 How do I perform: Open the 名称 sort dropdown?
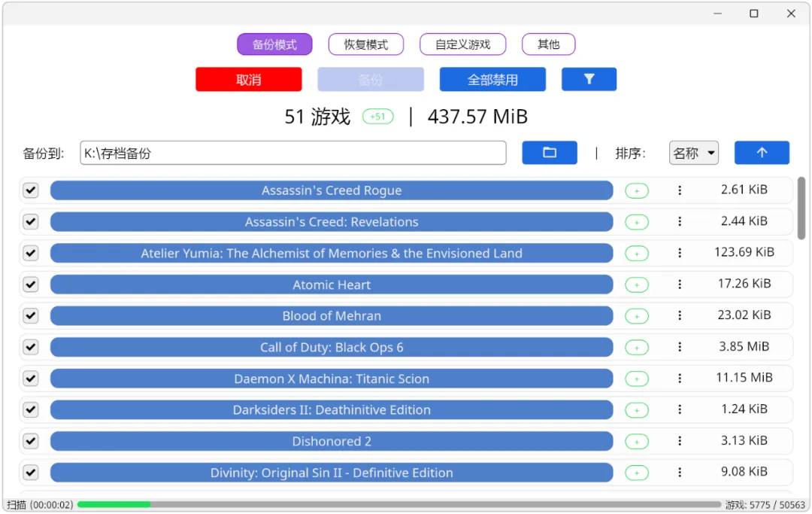click(x=693, y=153)
